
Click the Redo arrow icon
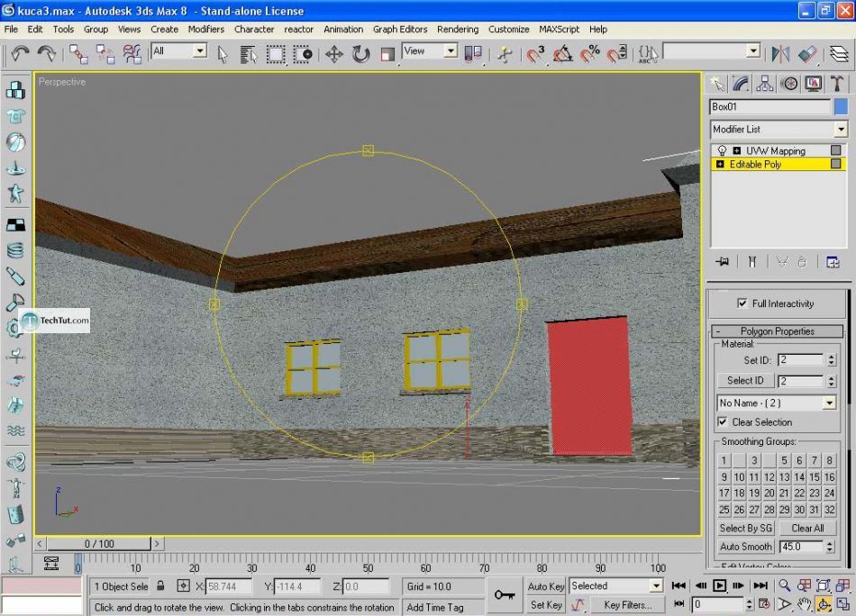pyautogui.click(x=48, y=53)
